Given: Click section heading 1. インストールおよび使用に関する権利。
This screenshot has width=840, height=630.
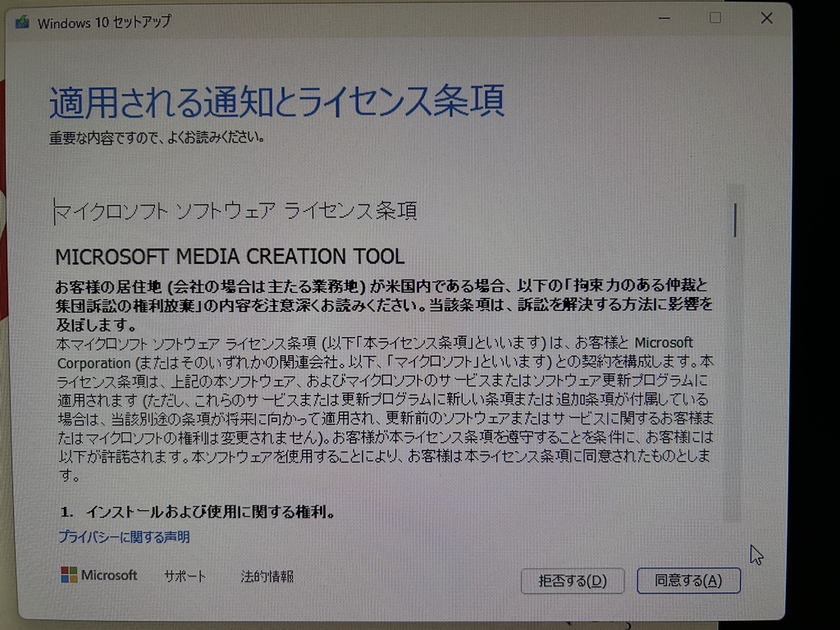Looking at the screenshot, I should click(198, 512).
